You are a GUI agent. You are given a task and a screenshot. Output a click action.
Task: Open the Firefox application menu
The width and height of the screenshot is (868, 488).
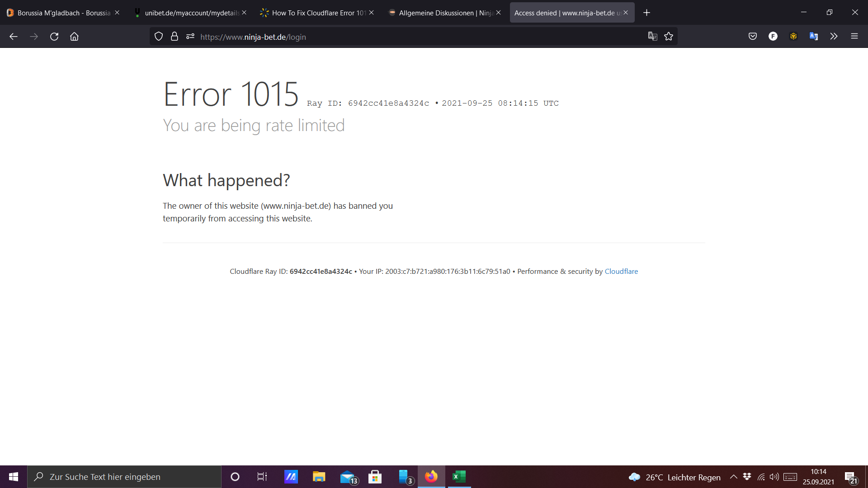(854, 37)
